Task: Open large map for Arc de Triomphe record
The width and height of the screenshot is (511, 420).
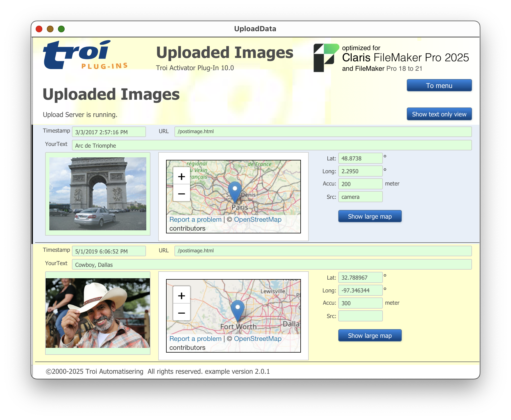Action: coord(370,216)
